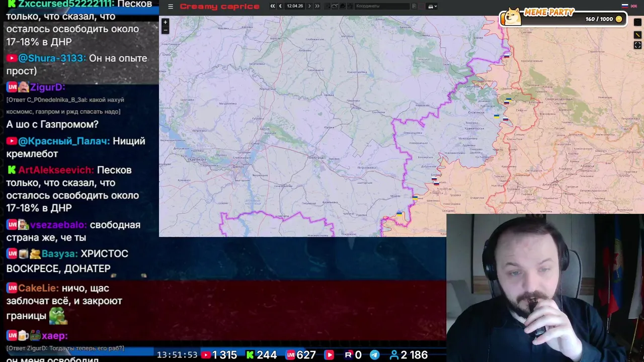The width and height of the screenshot is (644, 362).
Task: Click the LIVE icon next to 627
Action: click(x=290, y=355)
